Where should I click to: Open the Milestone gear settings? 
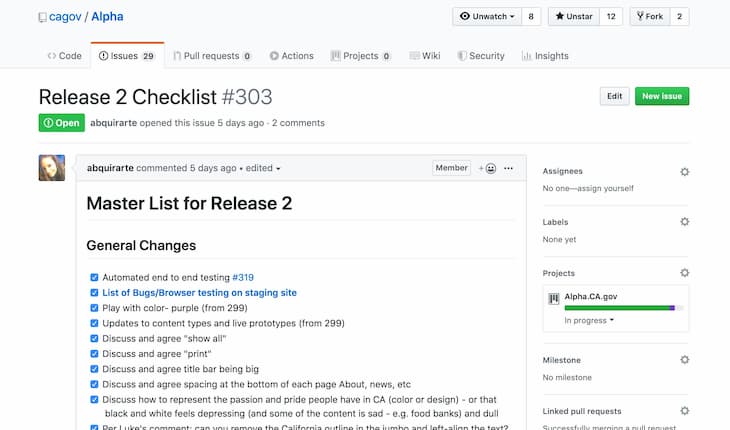point(684,360)
